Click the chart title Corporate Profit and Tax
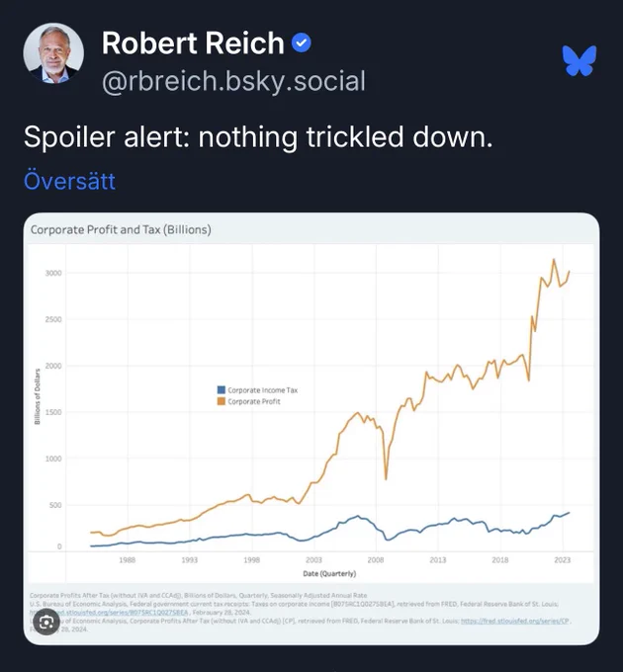This screenshot has height=672, width=623. pos(121,229)
